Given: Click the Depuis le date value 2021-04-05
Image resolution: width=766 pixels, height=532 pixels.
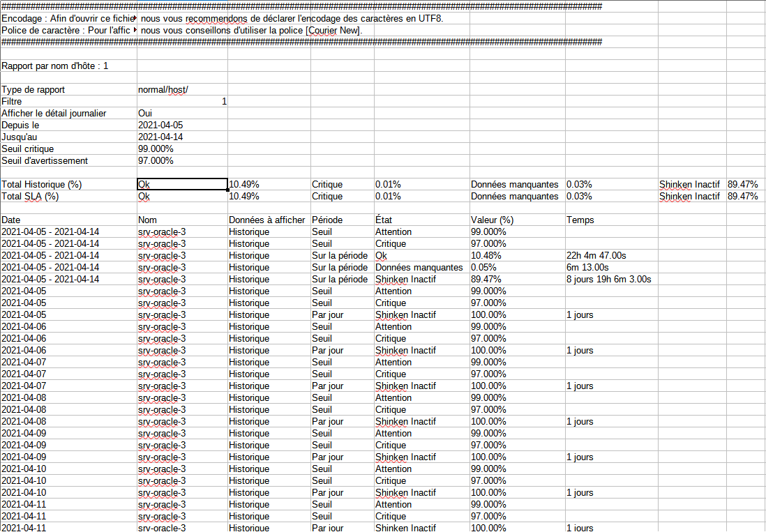Looking at the screenshot, I should (160, 126).
